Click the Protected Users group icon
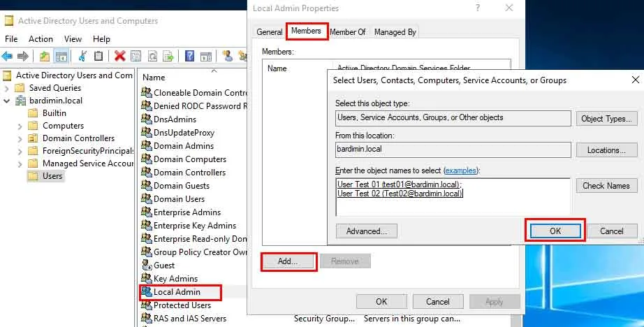Viewport: 644px width, 327px height. [x=147, y=305]
